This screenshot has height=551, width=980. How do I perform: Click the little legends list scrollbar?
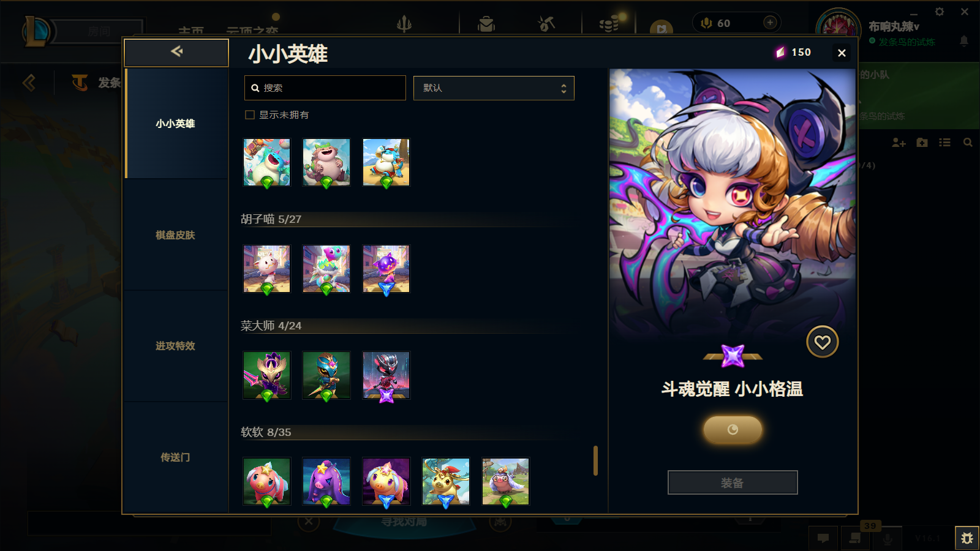tap(595, 460)
